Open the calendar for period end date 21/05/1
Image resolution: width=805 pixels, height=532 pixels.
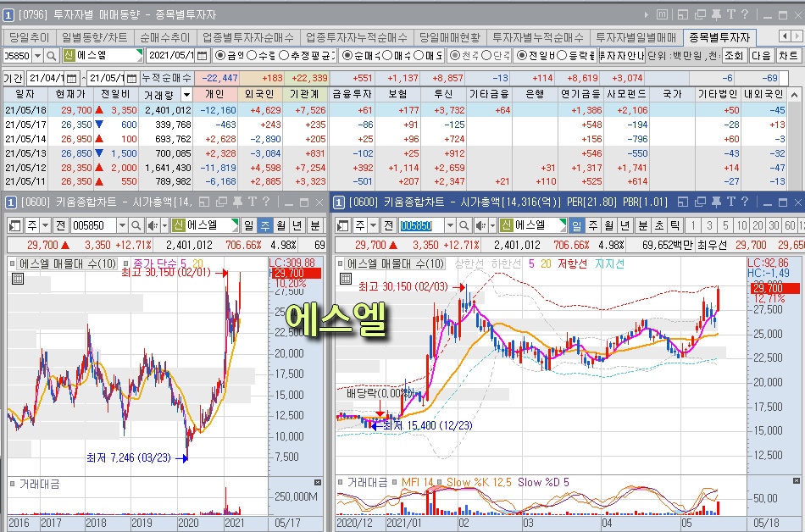click(131, 79)
